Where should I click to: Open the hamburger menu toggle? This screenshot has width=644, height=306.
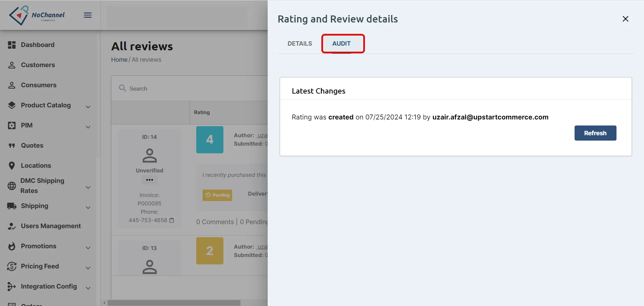point(88,15)
